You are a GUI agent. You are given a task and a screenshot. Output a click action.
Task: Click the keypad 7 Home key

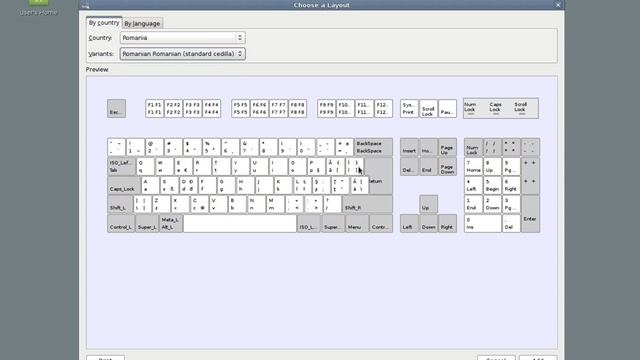click(x=473, y=167)
